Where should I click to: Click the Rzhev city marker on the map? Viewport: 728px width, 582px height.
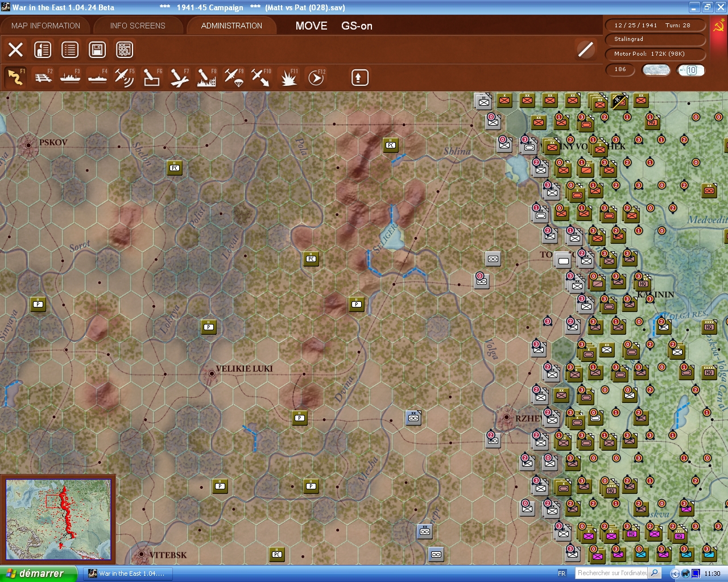tap(506, 418)
